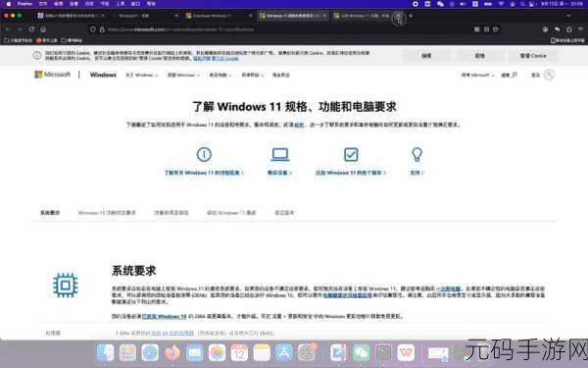The height and width of the screenshot is (368, 588).
Task: Select the Windows 11 功能特定要求 tab
Action: click(107, 213)
